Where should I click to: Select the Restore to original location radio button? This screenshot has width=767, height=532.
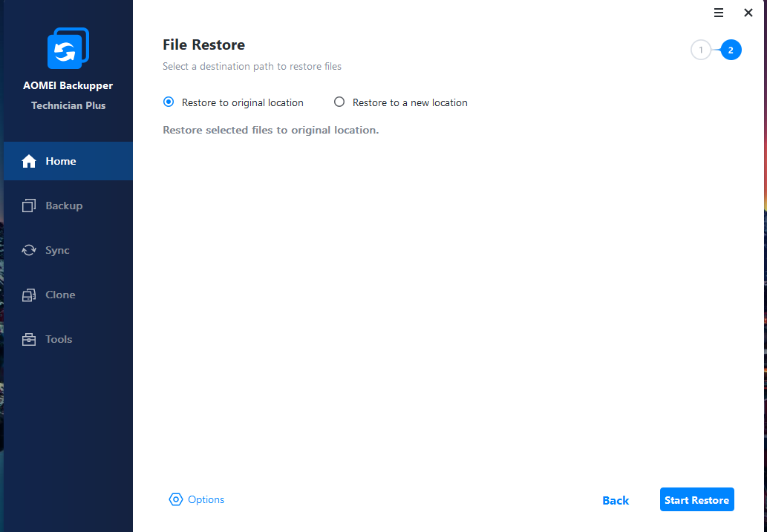click(x=169, y=102)
